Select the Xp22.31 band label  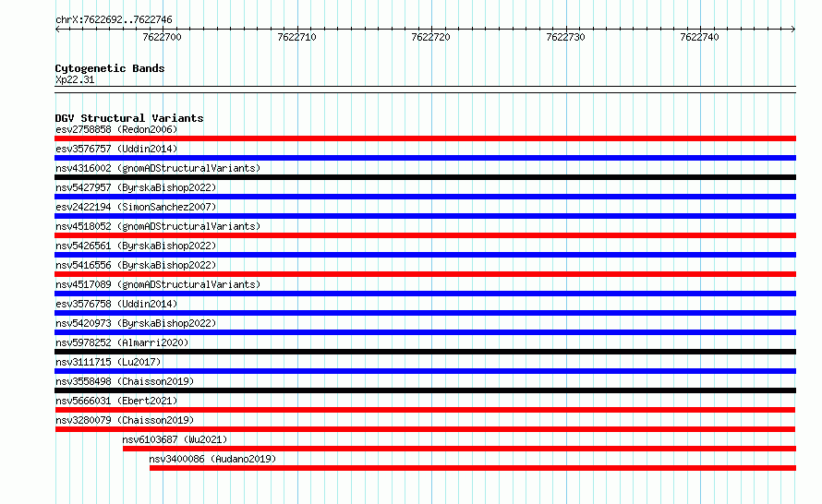tap(75, 79)
